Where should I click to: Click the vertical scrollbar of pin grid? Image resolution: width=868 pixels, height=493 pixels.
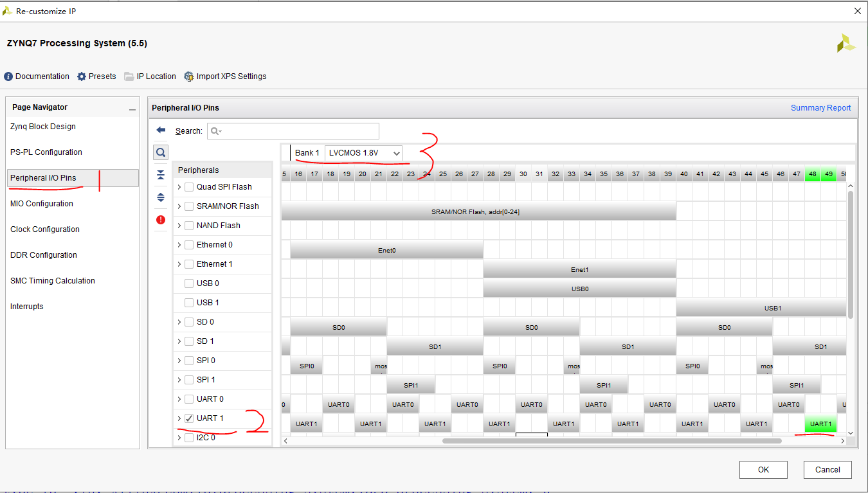click(x=851, y=255)
